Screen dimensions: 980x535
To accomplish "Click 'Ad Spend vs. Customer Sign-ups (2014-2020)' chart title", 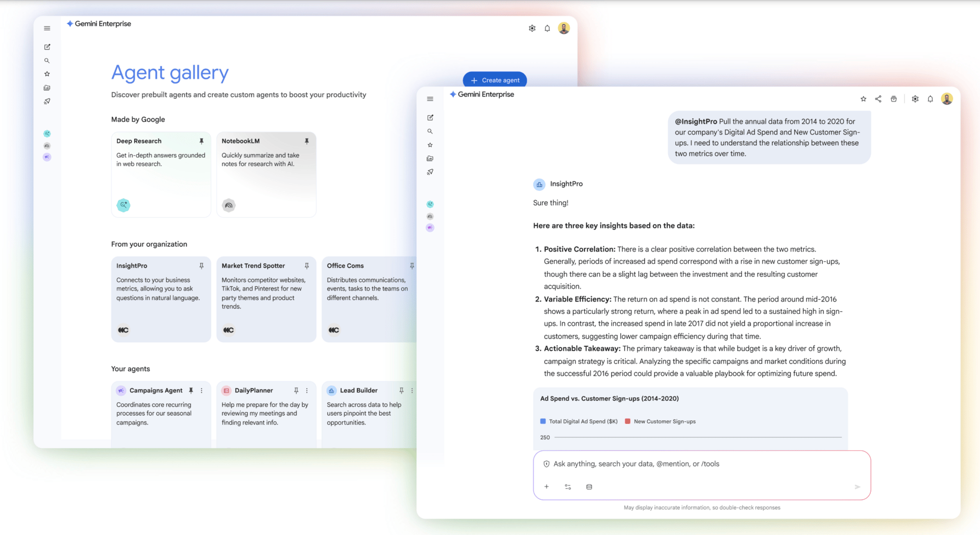I will coord(609,399).
